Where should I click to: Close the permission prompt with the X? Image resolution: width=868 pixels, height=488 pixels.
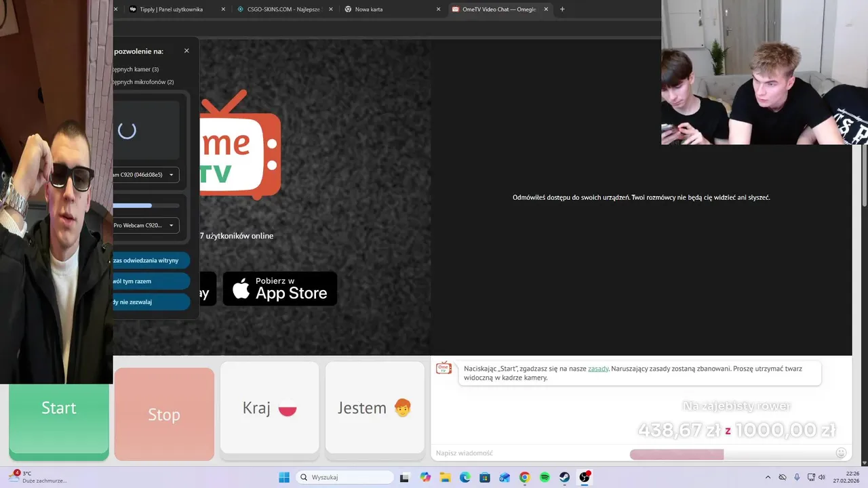pos(186,51)
